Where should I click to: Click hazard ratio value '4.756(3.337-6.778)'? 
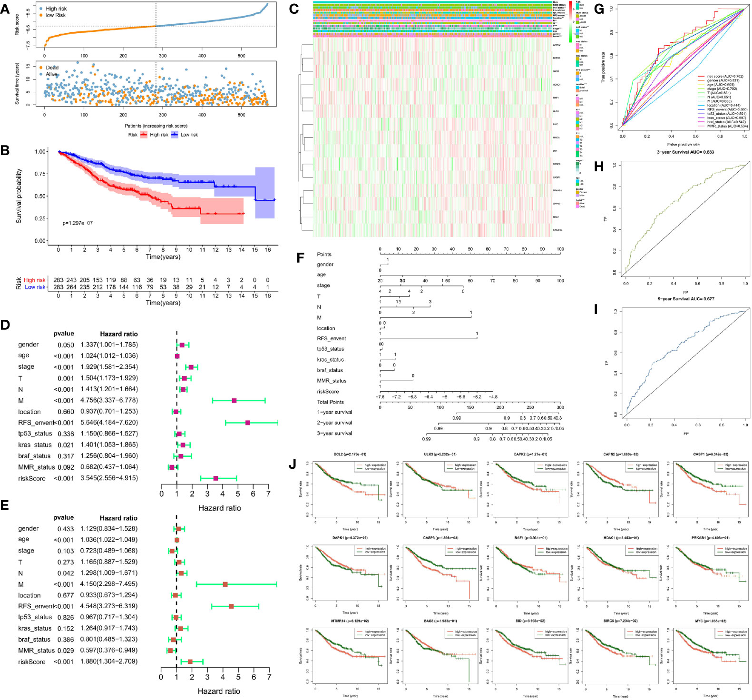coord(109,400)
